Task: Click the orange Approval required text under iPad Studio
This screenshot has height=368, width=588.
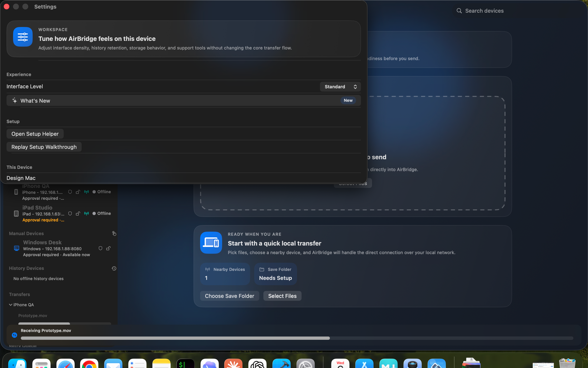Action: (43, 220)
